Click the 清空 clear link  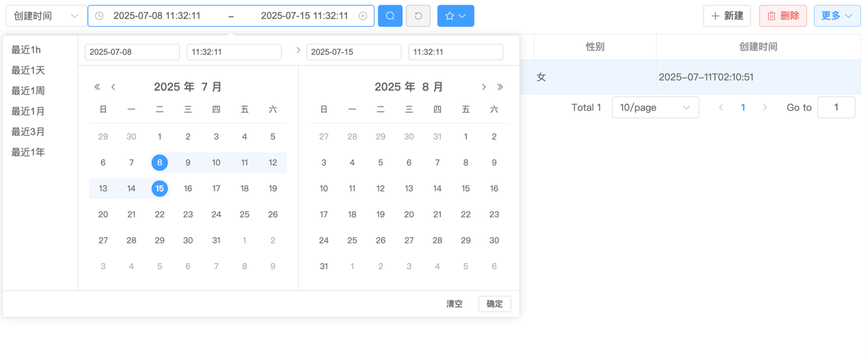click(x=455, y=304)
